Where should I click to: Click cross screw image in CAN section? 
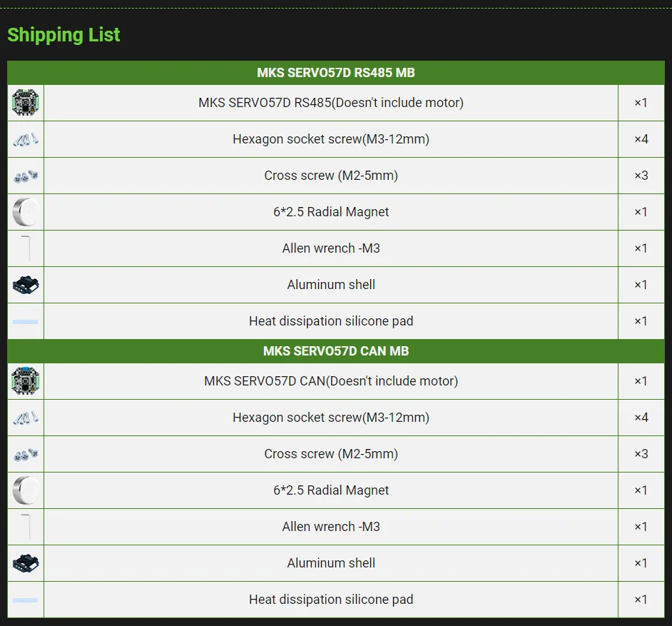point(26,454)
